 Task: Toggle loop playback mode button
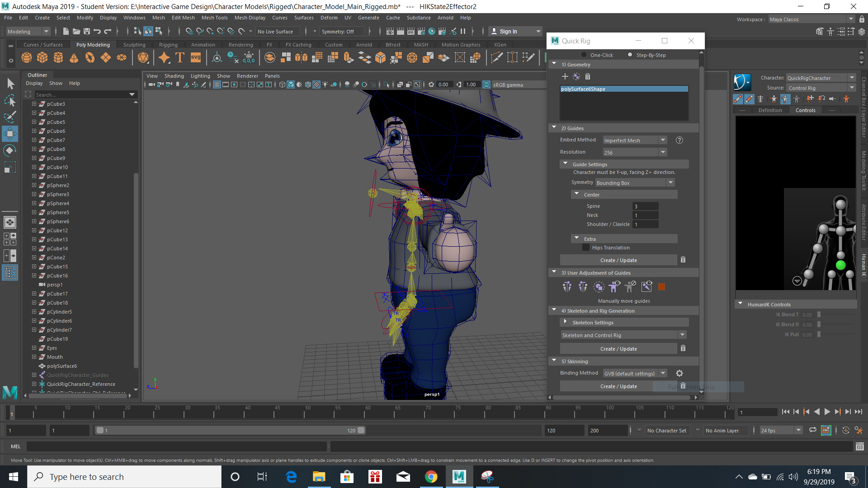tap(812, 430)
